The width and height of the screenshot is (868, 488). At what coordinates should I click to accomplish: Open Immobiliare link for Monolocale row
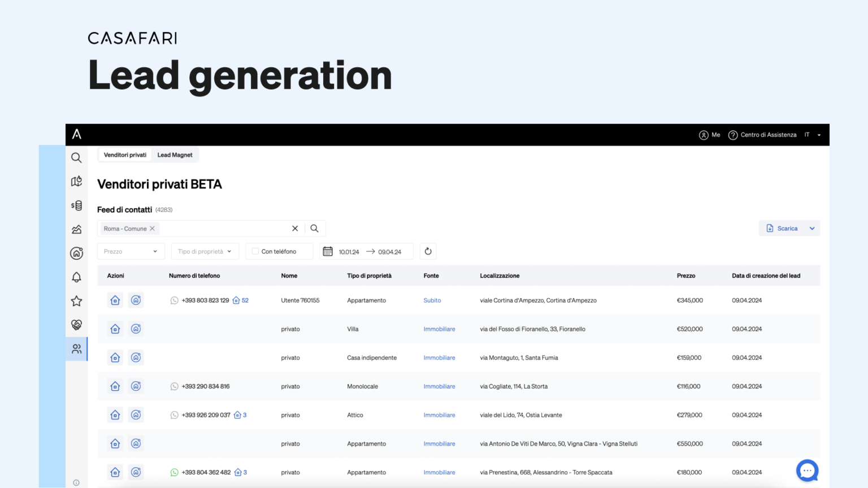(x=439, y=386)
